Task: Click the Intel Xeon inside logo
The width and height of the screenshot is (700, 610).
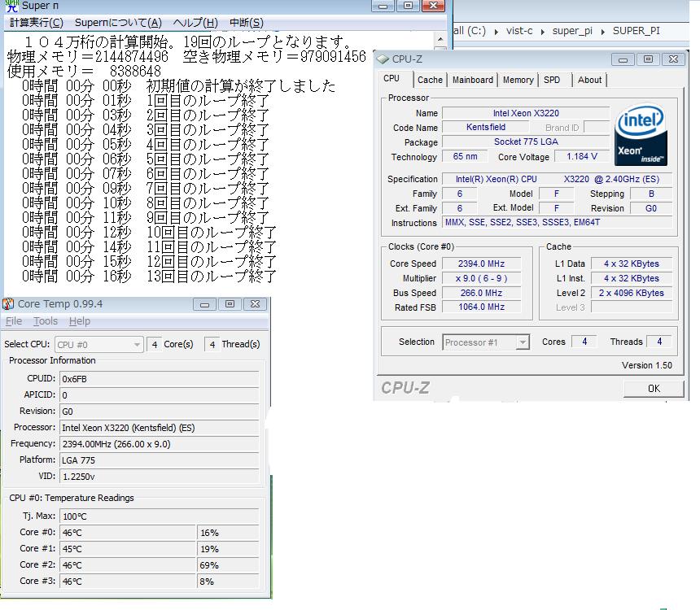Action: coord(641,134)
